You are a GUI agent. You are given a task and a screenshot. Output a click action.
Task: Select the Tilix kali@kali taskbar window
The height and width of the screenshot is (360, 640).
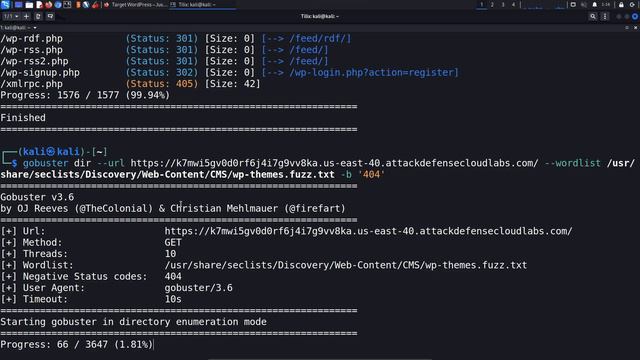[x=202, y=5]
